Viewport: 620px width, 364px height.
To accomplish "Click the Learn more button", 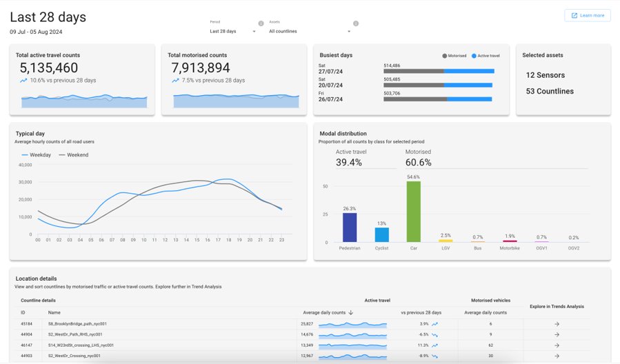I will point(587,15).
